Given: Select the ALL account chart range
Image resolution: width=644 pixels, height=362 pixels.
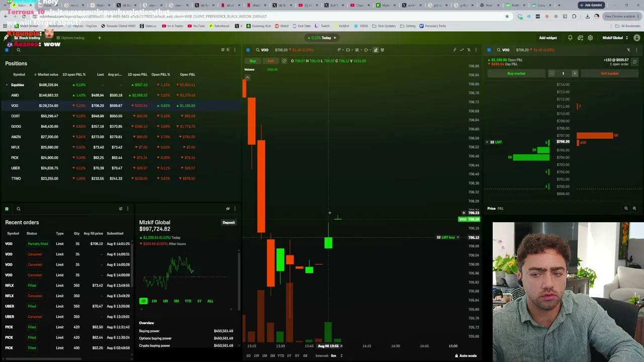Looking at the screenshot, I should click(x=210, y=301).
